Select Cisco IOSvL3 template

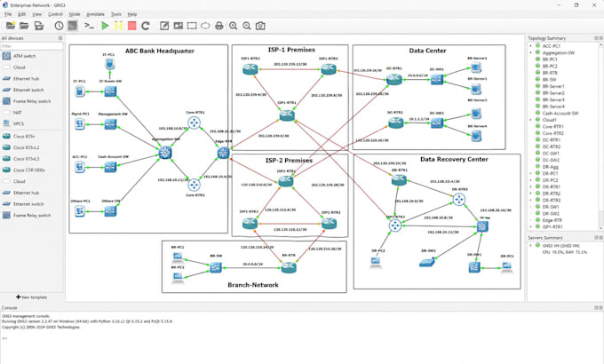click(x=26, y=158)
